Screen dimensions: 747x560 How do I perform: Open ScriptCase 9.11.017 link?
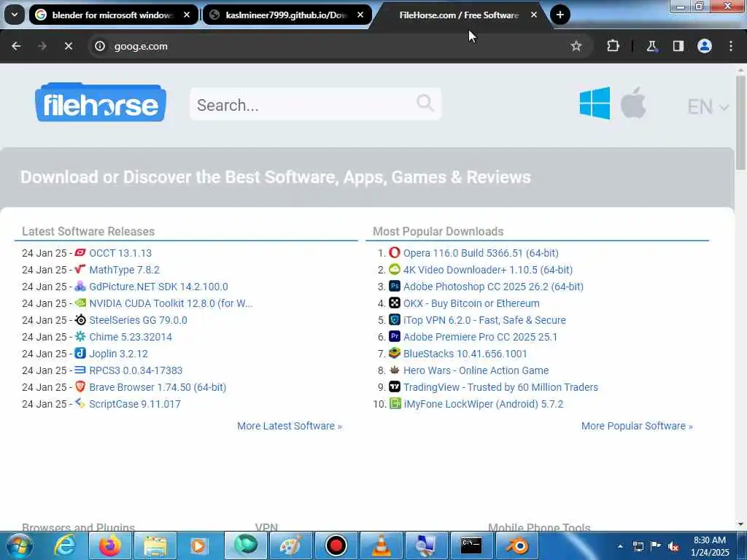pos(135,404)
